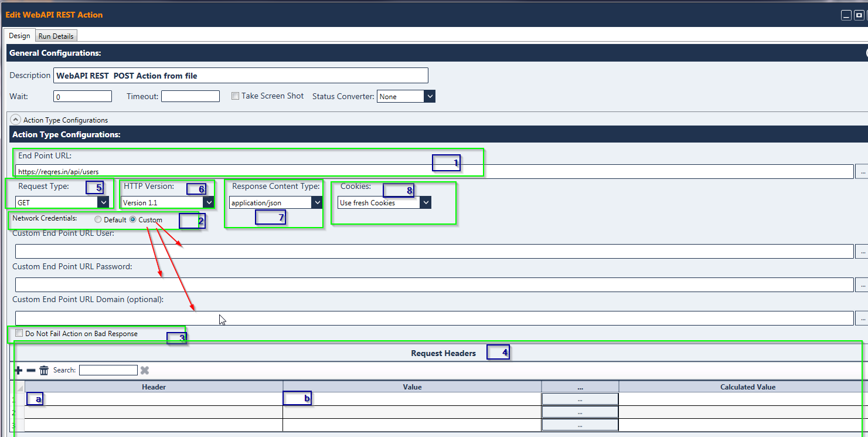Image resolution: width=868 pixels, height=437 pixels.
Task: Select Default network credentials option
Action: click(98, 220)
